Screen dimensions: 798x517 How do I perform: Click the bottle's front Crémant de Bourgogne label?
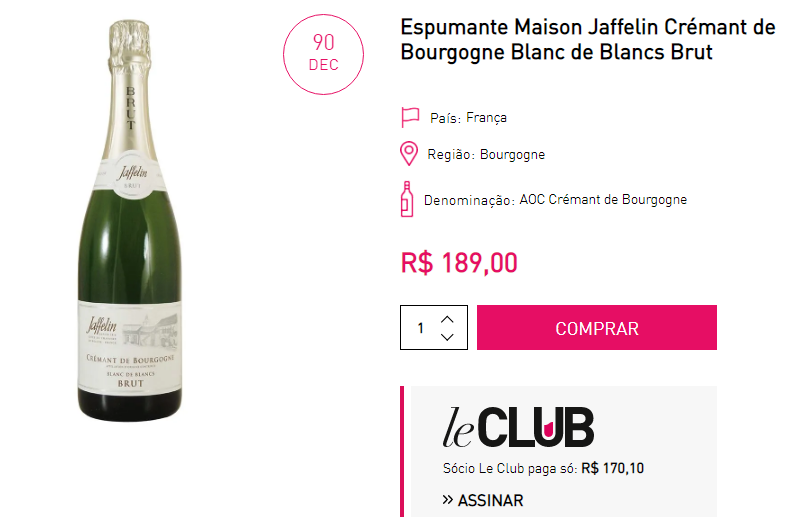tap(130, 347)
